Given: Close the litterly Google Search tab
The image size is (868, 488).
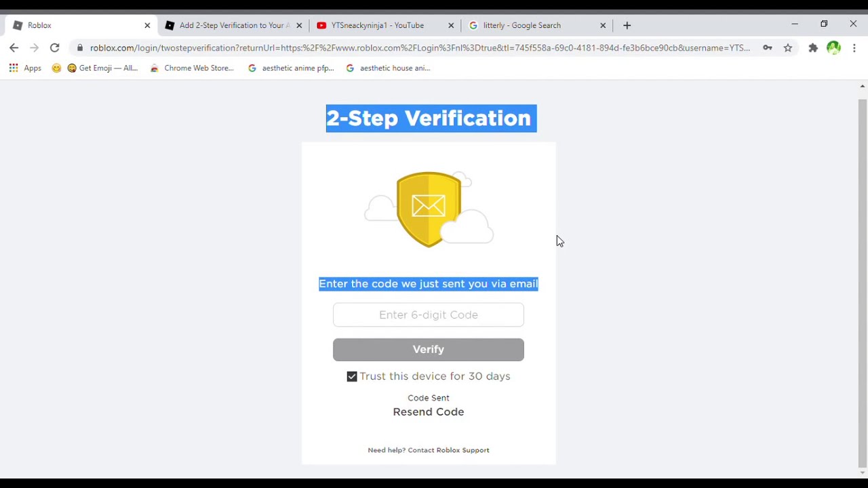Looking at the screenshot, I should [x=603, y=26].
